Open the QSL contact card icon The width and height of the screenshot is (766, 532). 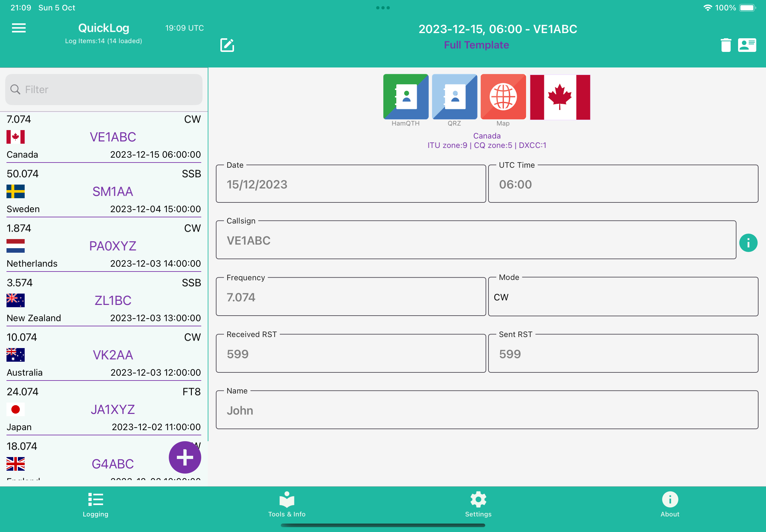click(747, 45)
